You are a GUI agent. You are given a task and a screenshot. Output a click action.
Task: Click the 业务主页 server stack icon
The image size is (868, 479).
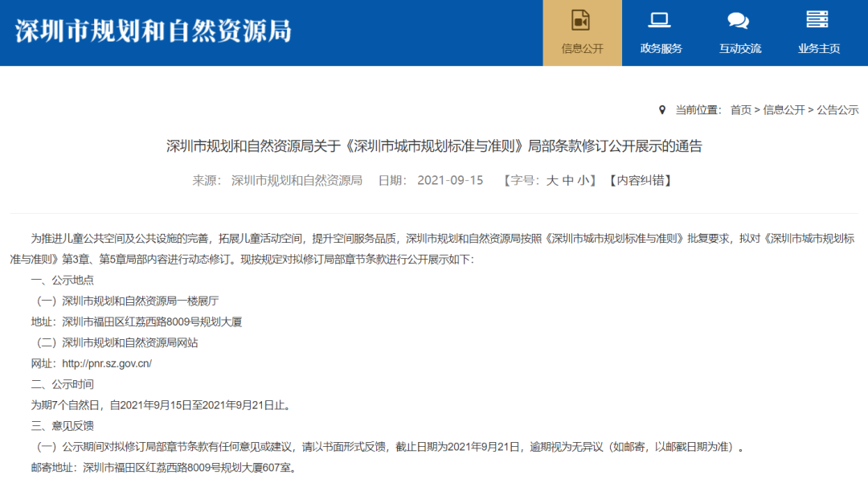[817, 19]
